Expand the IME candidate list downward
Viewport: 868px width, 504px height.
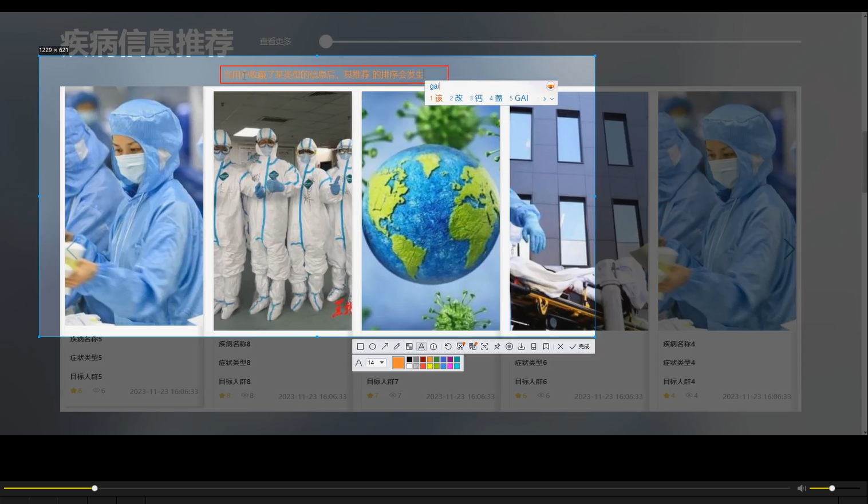552,99
